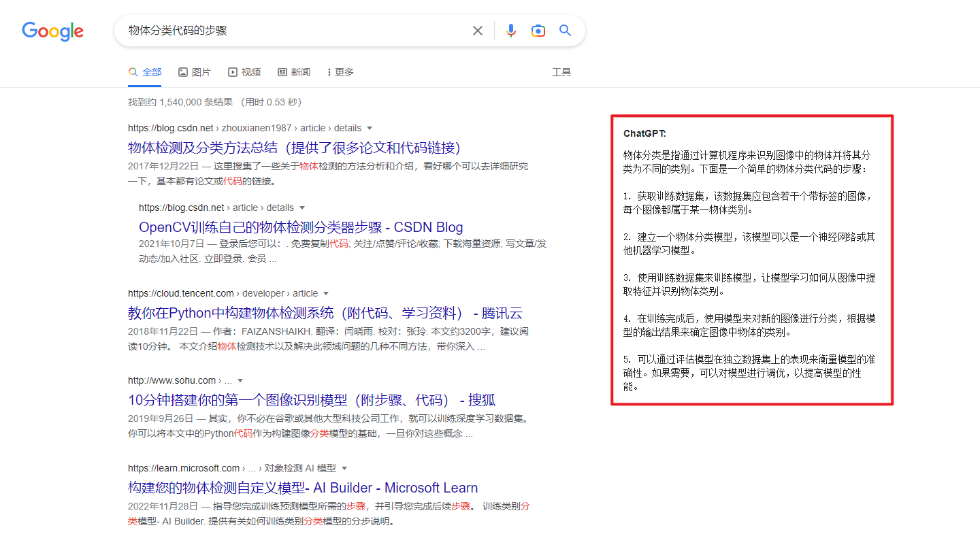Screen dimensions: 980x549
Task: Submit search with magnifier icon
Action: coord(566,31)
